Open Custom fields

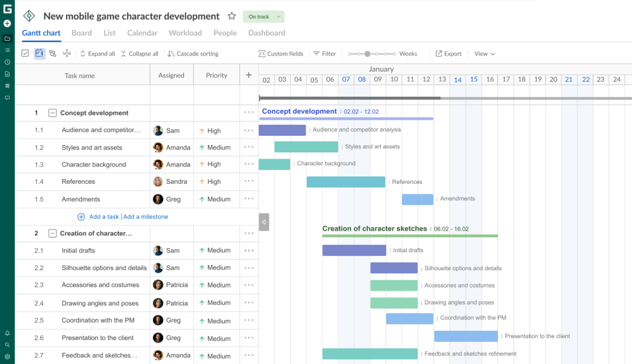coord(281,54)
